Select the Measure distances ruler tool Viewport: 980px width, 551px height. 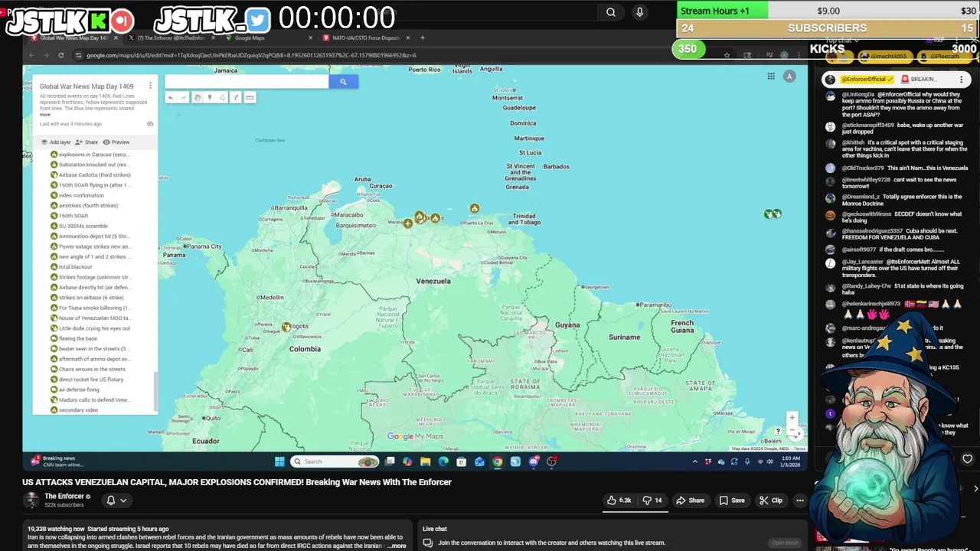pos(250,97)
